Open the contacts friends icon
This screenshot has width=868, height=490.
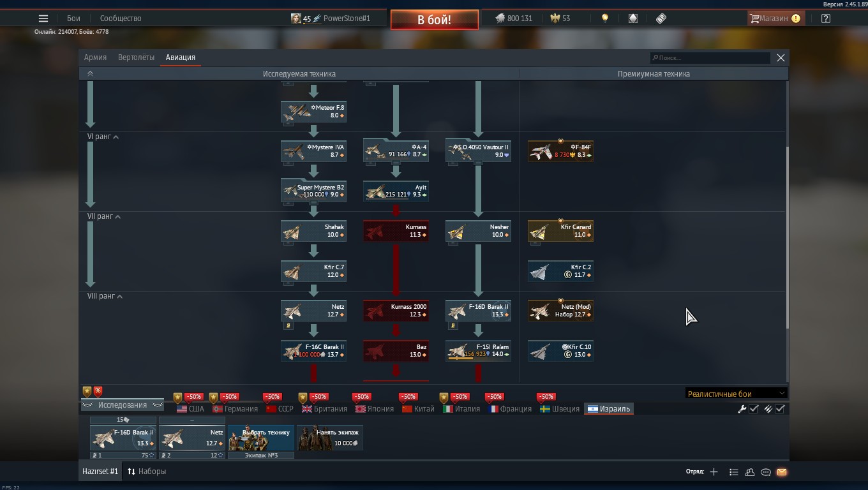coord(750,472)
